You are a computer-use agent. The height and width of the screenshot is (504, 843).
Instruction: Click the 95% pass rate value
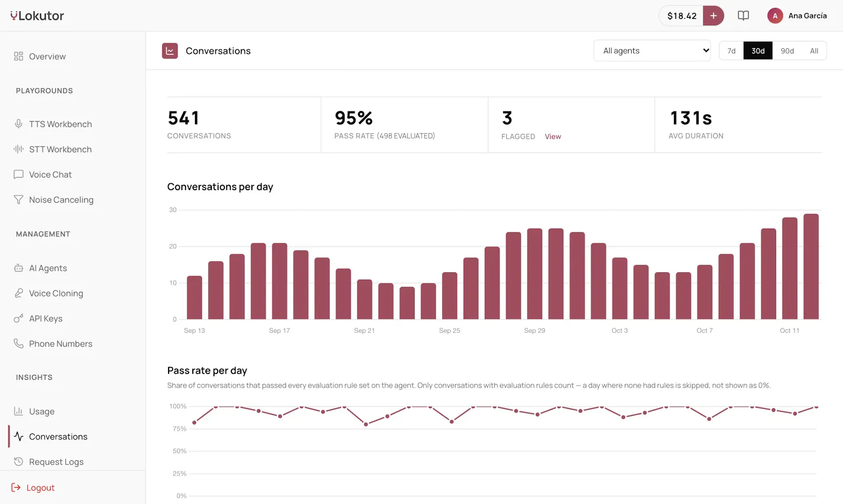click(354, 118)
